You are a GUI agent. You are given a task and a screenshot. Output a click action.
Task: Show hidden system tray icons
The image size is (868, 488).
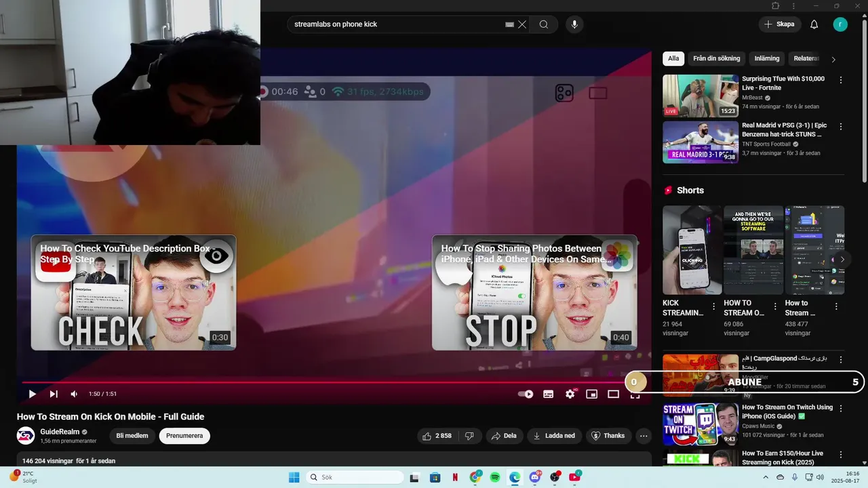click(x=766, y=477)
